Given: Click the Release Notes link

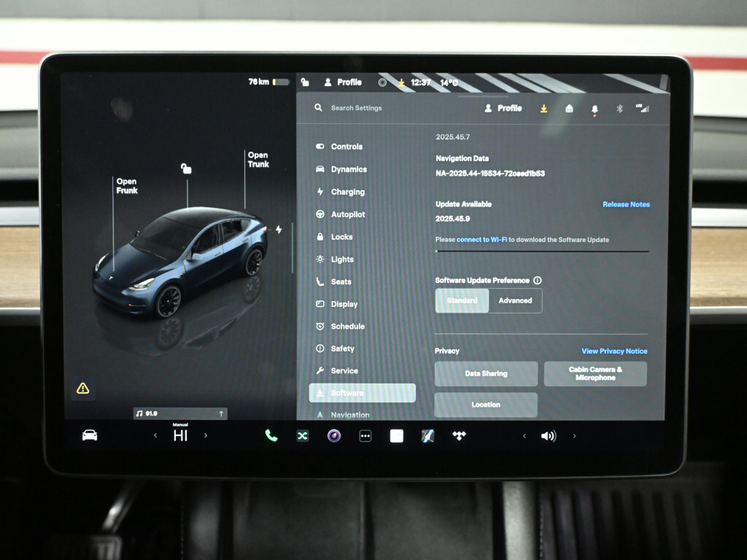Looking at the screenshot, I should pos(626,204).
